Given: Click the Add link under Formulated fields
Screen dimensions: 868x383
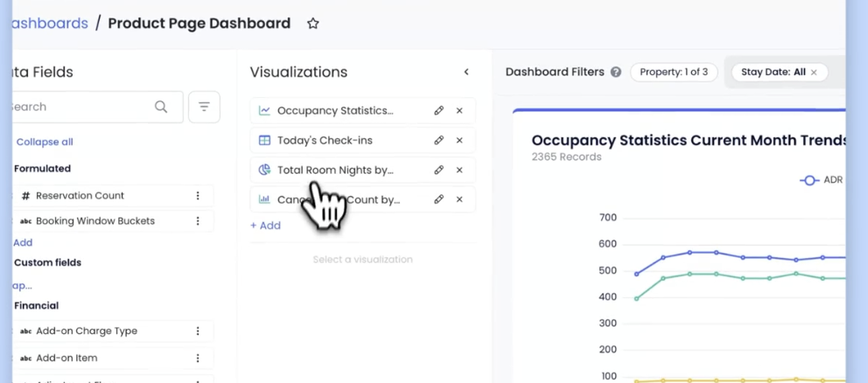Looking at the screenshot, I should pos(23,242).
